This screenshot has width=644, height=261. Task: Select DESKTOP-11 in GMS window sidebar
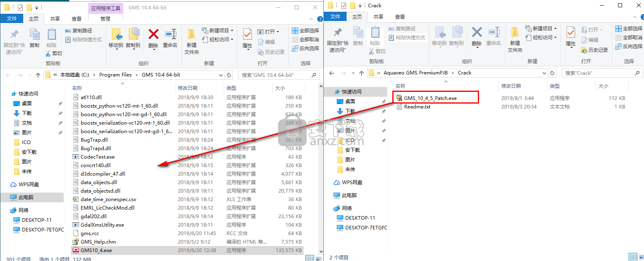click(36, 220)
